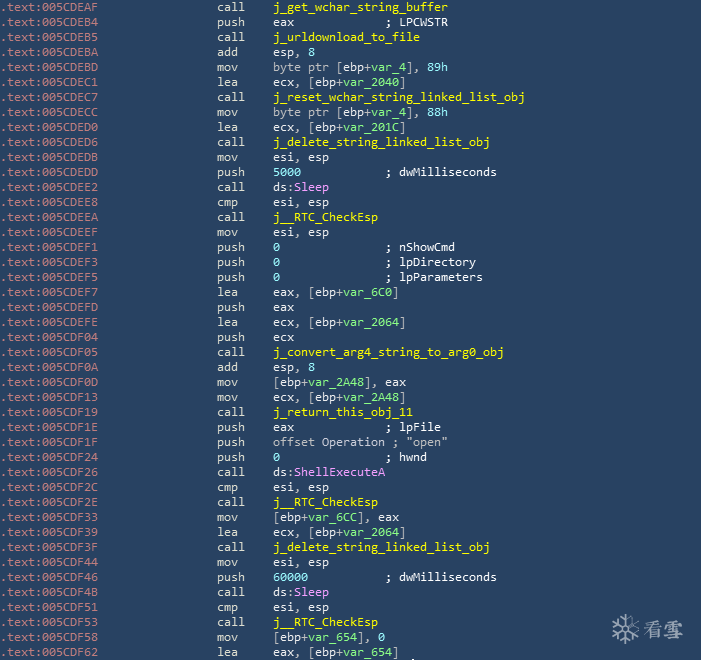
Task: Click the j_urldownload_to_file call target
Action: click(x=346, y=37)
